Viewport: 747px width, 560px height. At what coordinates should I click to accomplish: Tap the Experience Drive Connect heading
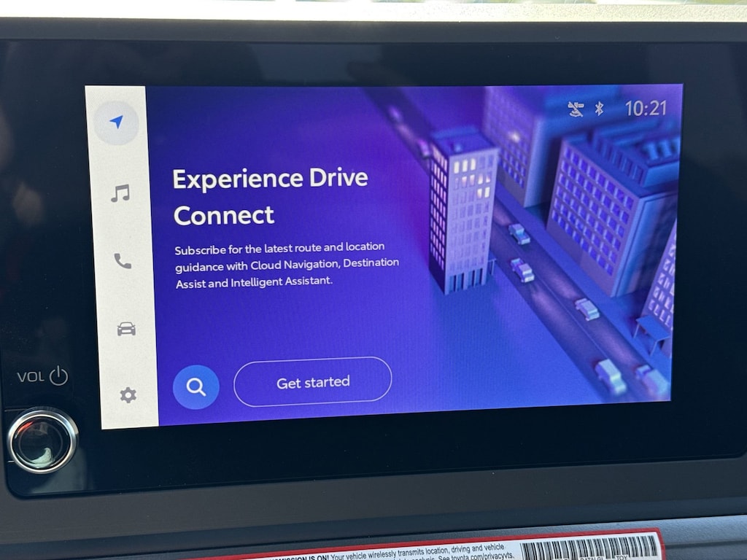270,196
